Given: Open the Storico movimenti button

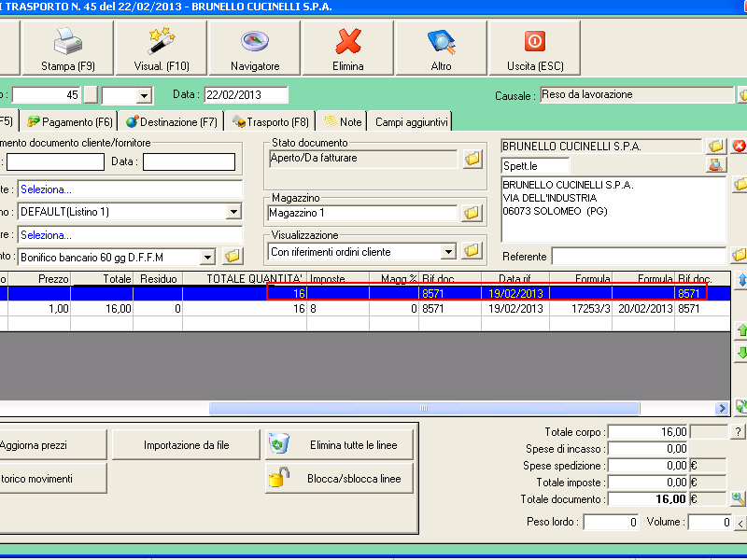Looking at the screenshot, I should (52, 478).
